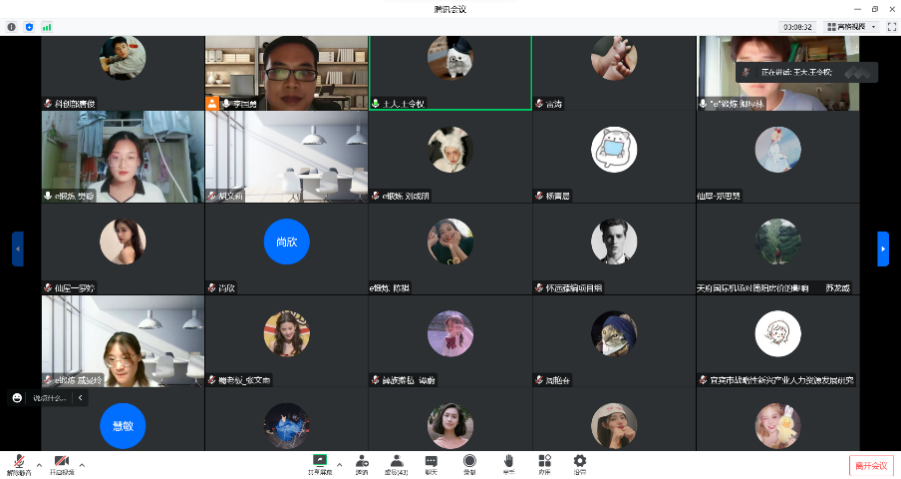The width and height of the screenshot is (901, 479).
Task: Open meeting settings gear icon
Action: tap(579, 462)
